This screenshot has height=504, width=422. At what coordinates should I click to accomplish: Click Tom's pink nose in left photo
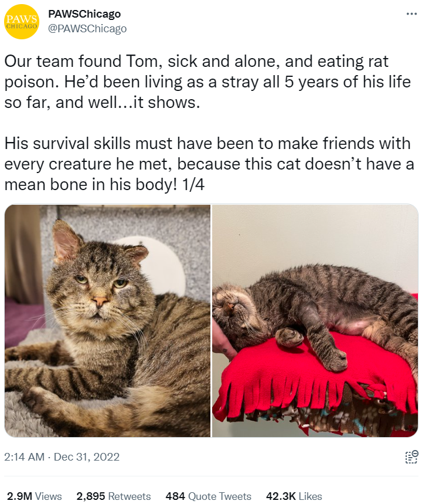[100, 301]
